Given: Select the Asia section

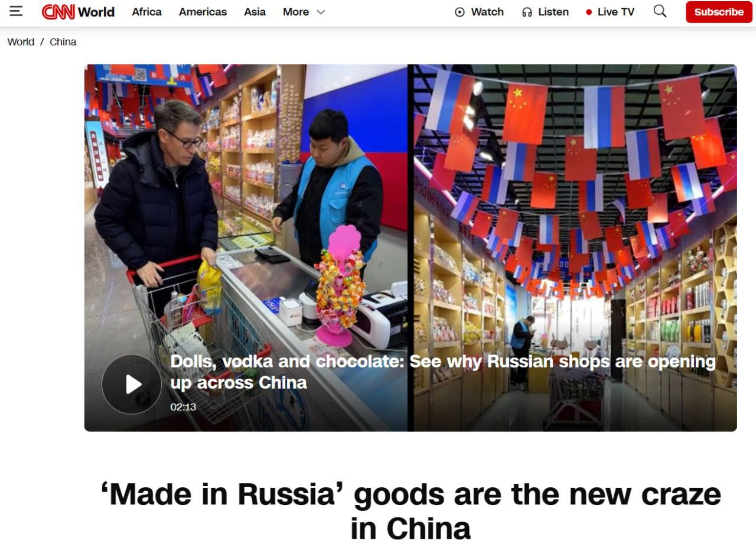Looking at the screenshot, I should 255,12.
